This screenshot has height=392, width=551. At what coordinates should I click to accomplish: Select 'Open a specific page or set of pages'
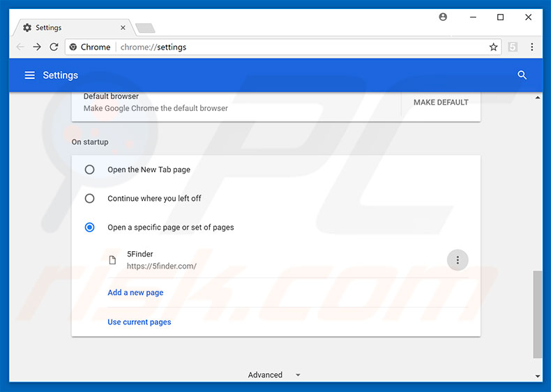89,227
